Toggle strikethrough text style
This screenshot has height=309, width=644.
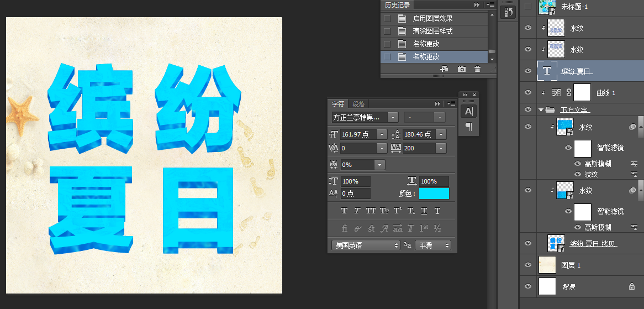click(x=437, y=211)
